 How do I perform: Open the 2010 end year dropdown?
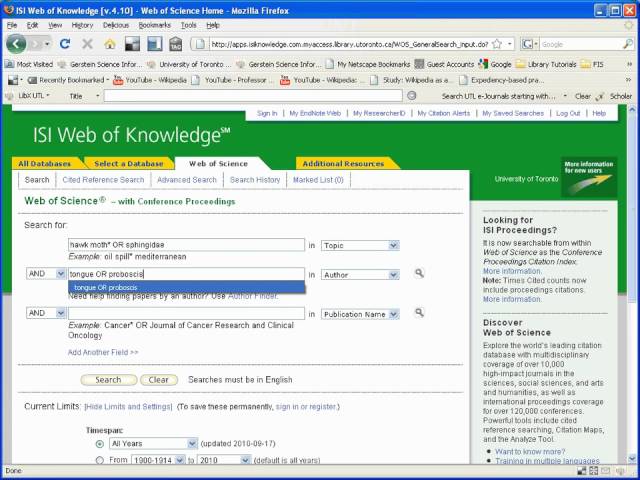[x=224, y=460]
